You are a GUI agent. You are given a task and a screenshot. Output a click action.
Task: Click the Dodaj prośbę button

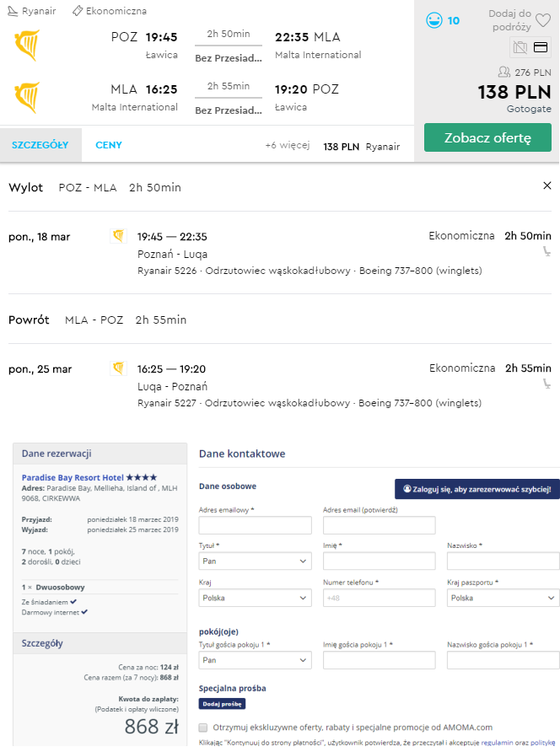222,704
